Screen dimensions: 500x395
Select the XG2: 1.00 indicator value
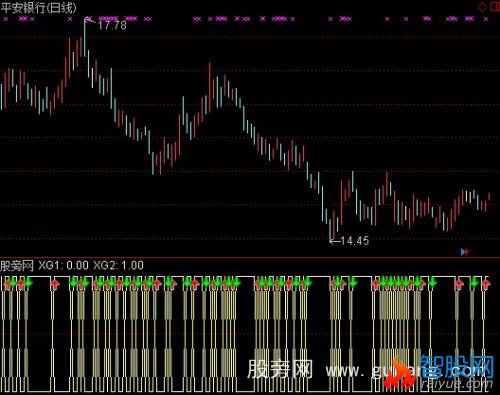(x=118, y=265)
